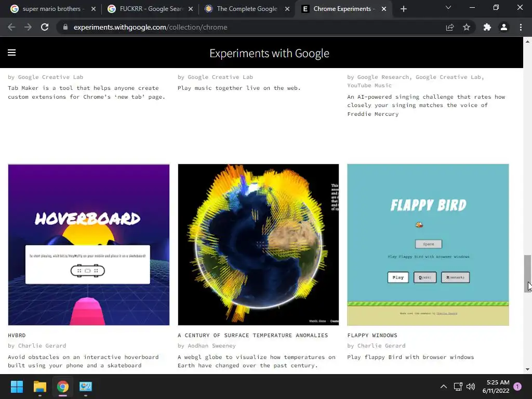
Task: Open the Flappy Bird experiment thumbnail
Action: tap(428, 245)
